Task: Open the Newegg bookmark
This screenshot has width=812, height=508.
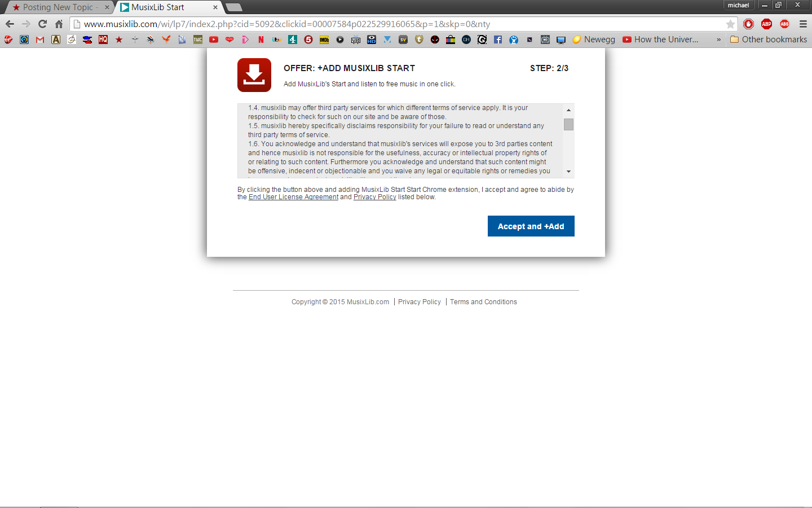Action: tap(594, 40)
